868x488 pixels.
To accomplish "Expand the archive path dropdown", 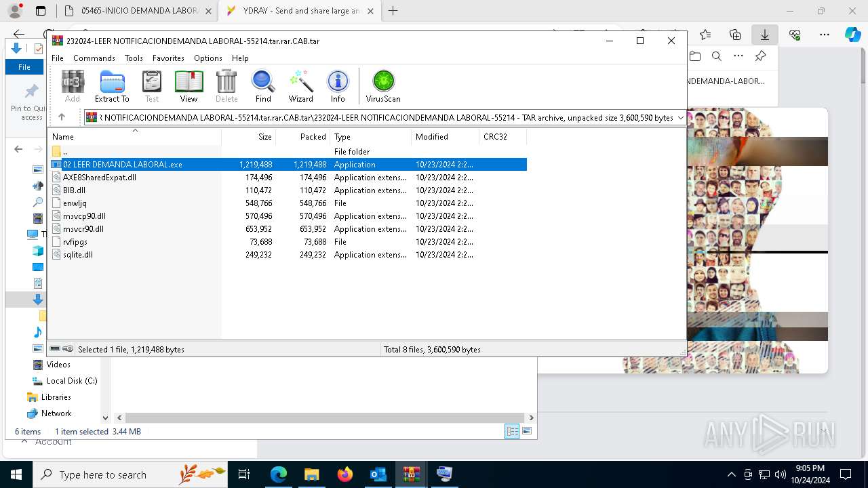I will pyautogui.click(x=681, y=118).
